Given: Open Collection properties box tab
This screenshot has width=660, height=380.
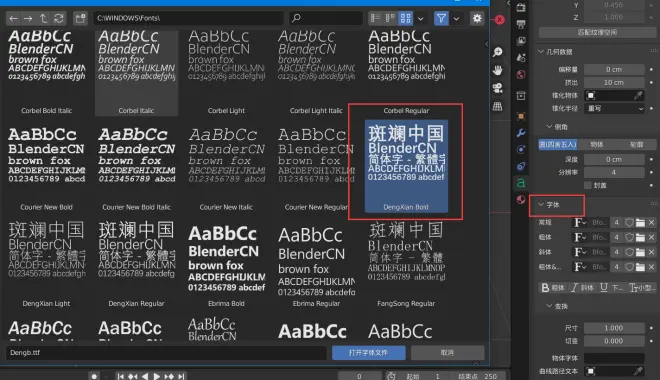Looking at the screenshot, I should click(x=521, y=96).
